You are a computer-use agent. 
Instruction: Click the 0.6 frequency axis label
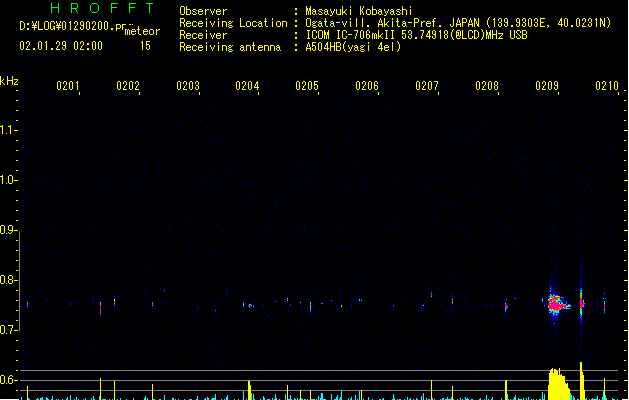(x=8, y=380)
